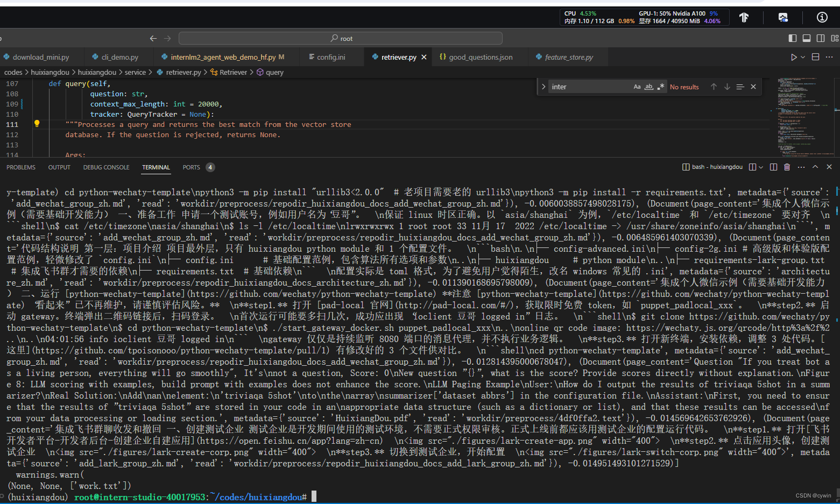Go forward with the right arrow
840x504 pixels.
coord(167,38)
